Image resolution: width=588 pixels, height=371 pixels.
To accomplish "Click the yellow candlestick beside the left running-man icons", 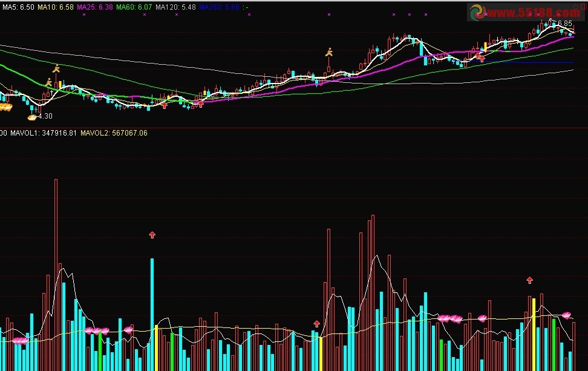I will coord(60,85).
